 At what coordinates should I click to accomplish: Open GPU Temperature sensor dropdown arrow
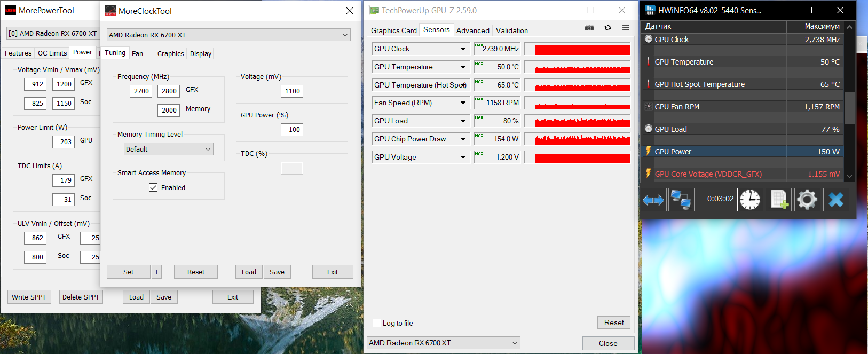tap(463, 67)
